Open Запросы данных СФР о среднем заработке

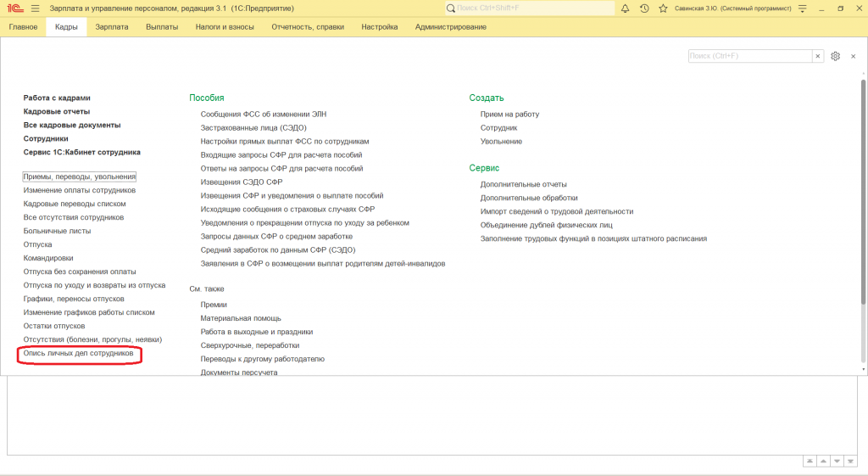[276, 236]
